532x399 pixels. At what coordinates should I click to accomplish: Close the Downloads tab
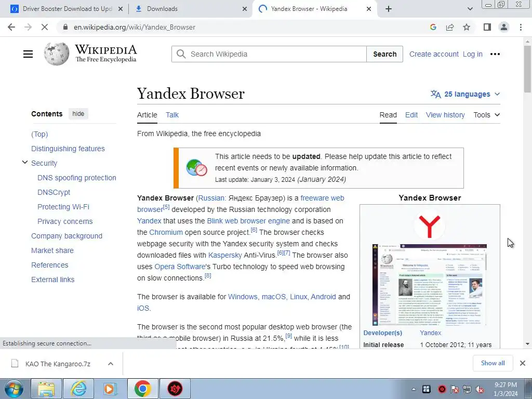245,9
